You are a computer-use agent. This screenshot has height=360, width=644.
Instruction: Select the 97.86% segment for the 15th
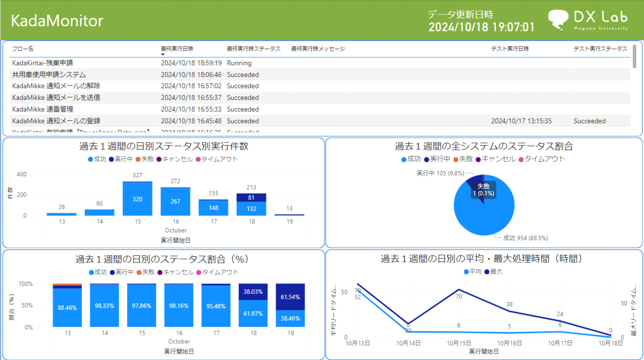tap(142, 306)
